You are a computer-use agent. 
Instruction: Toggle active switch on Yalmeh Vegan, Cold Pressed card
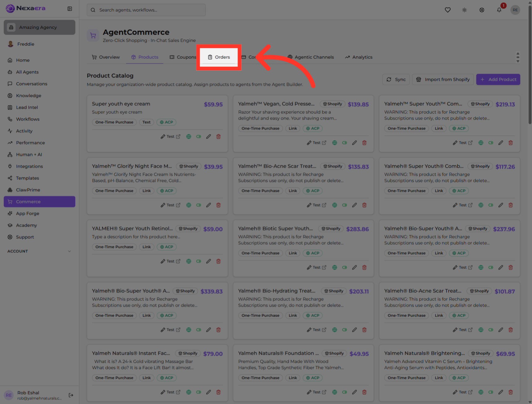[x=344, y=143]
